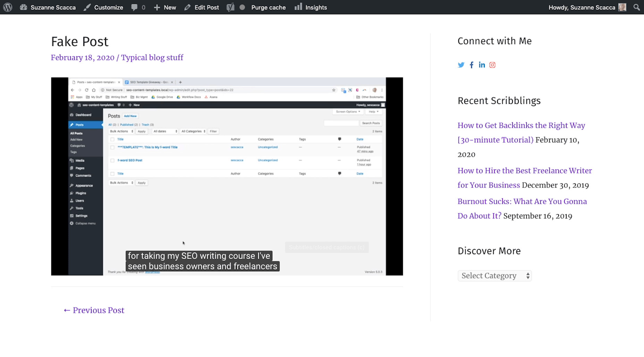Open Edit Post in admin bar
Screen dimensions: 644x357
[202, 7]
